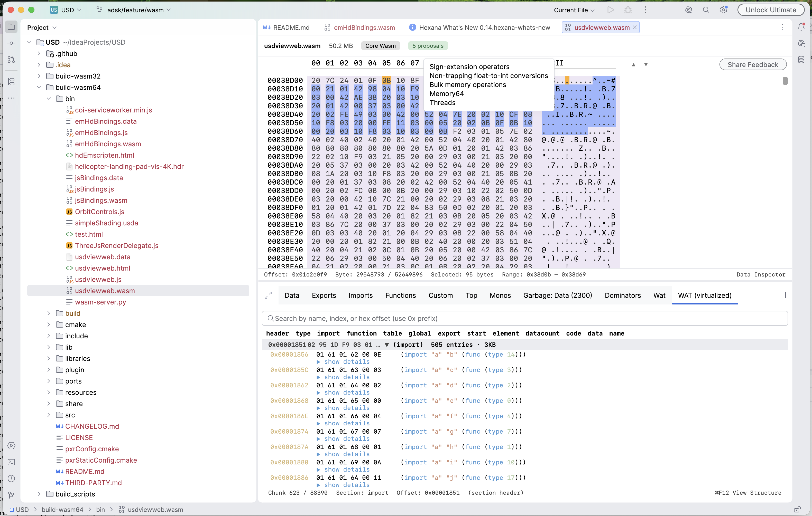Screen dimensions: 812x516
Task: Select hex byte 0B in row 00038D00
Action: coord(386,81)
